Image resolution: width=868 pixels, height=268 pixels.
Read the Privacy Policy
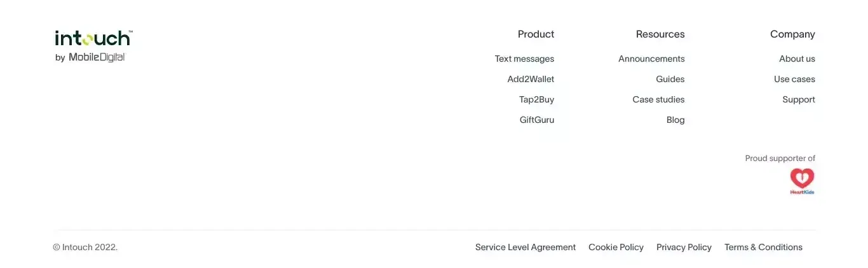(684, 247)
